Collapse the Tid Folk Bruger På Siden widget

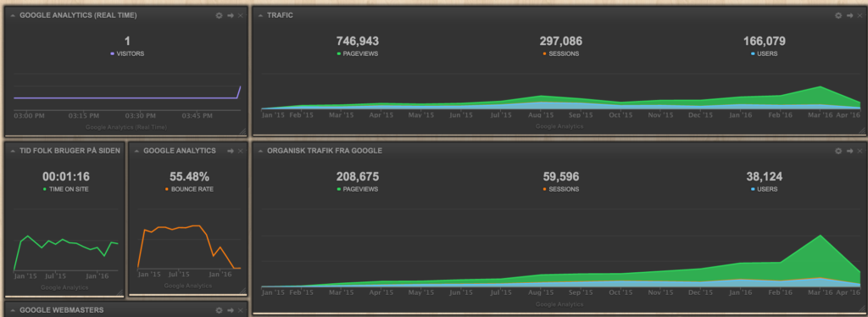point(13,151)
